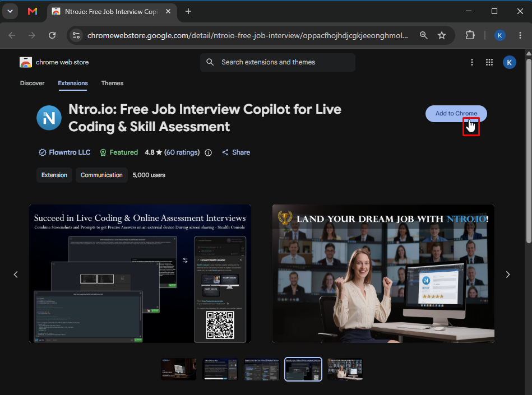Select the Extensions tab
The height and width of the screenshot is (395, 532).
[x=73, y=83]
